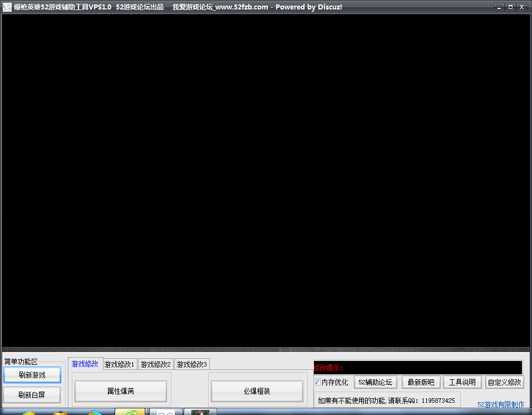This screenshot has height=415, width=532.
Task: Click the QQ contact text 1195873425
Action: pos(438,401)
